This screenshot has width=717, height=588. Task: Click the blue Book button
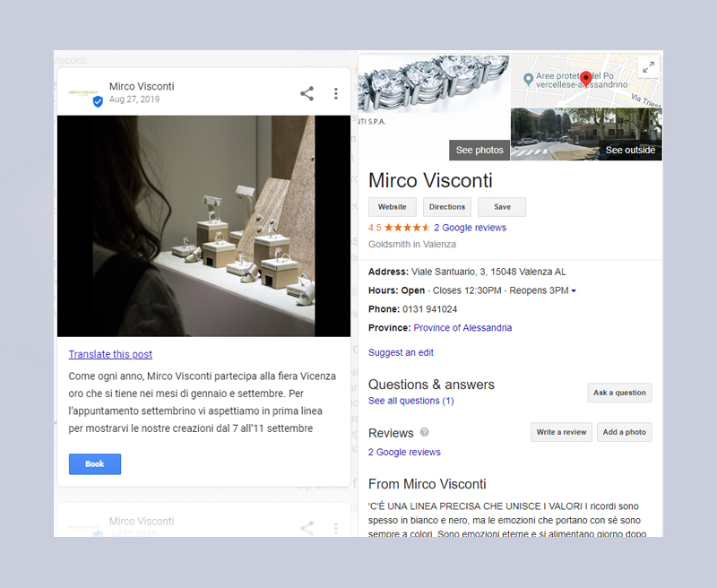[95, 464]
